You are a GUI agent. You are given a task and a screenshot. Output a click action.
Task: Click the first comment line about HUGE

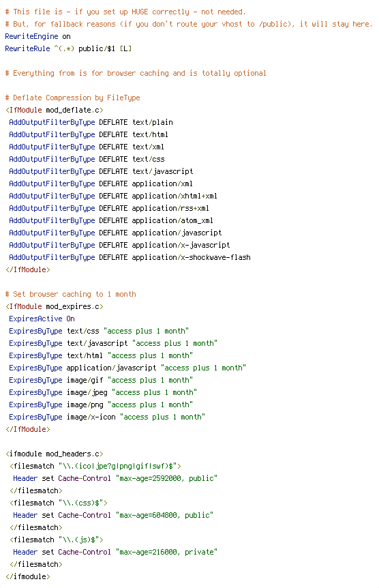(125, 12)
